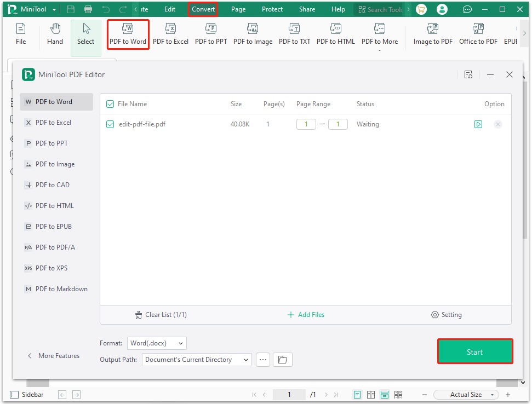This screenshot has height=404, width=532.
Task: Click the PDF to PPT ribbon icon
Action: pyautogui.click(x=211, y=34)
